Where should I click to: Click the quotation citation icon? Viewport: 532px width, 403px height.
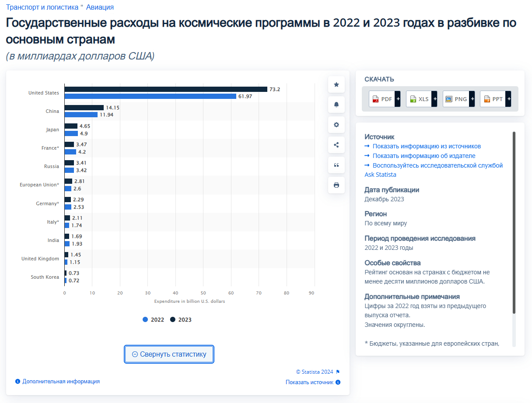tap(336, 165)
